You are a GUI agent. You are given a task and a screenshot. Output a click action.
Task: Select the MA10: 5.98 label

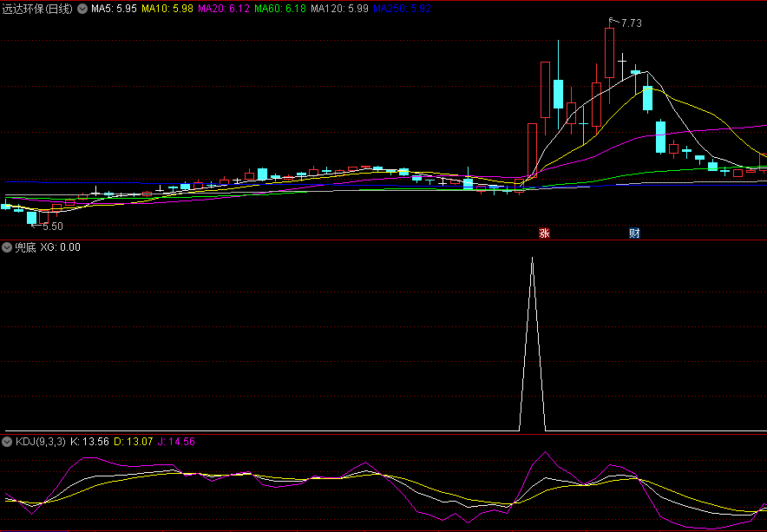point(167,9)
